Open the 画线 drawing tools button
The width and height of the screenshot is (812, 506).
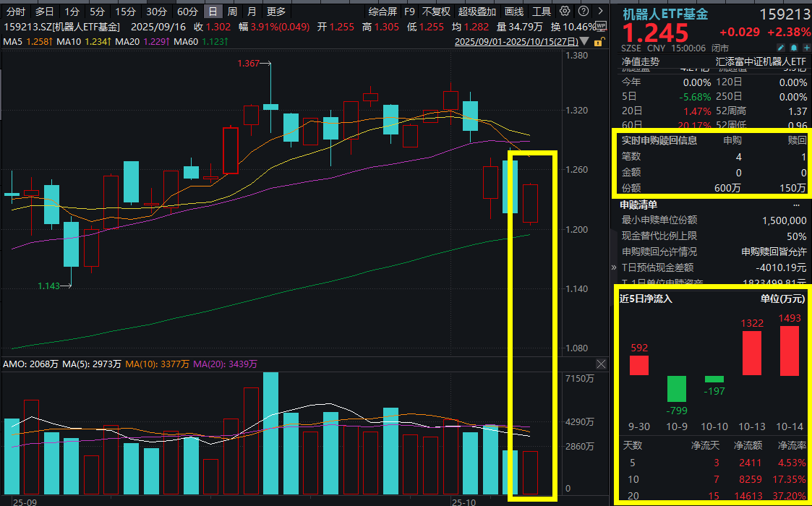coord(514,12)
